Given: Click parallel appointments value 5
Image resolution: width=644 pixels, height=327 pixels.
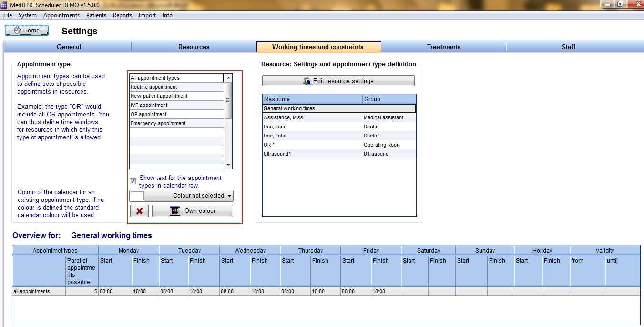Looking at the screenshot, I should click(82, 291).
